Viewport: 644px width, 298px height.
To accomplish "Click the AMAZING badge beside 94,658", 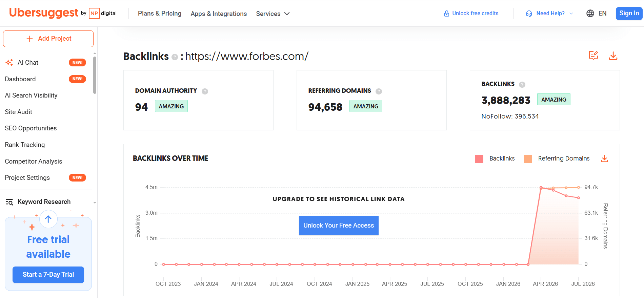I will 366,106.
